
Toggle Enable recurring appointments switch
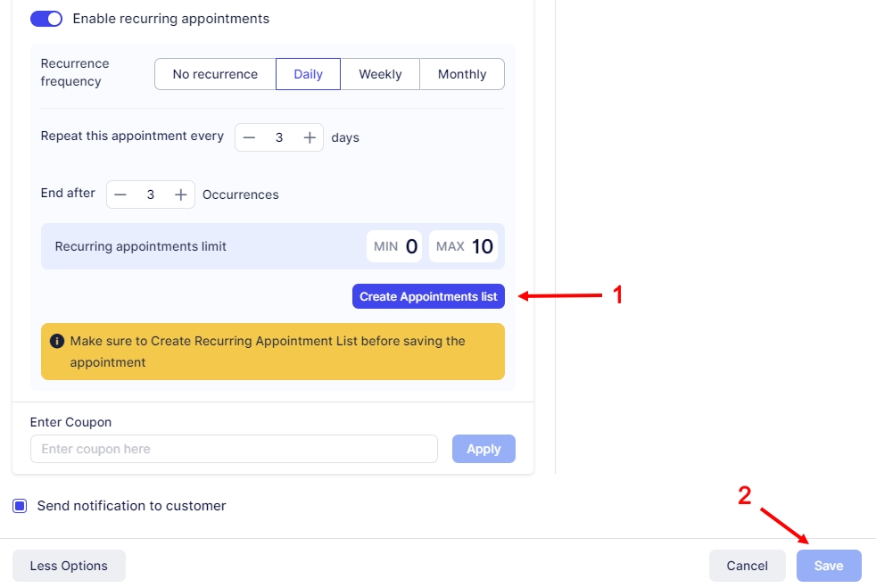[x=46, y=19]
